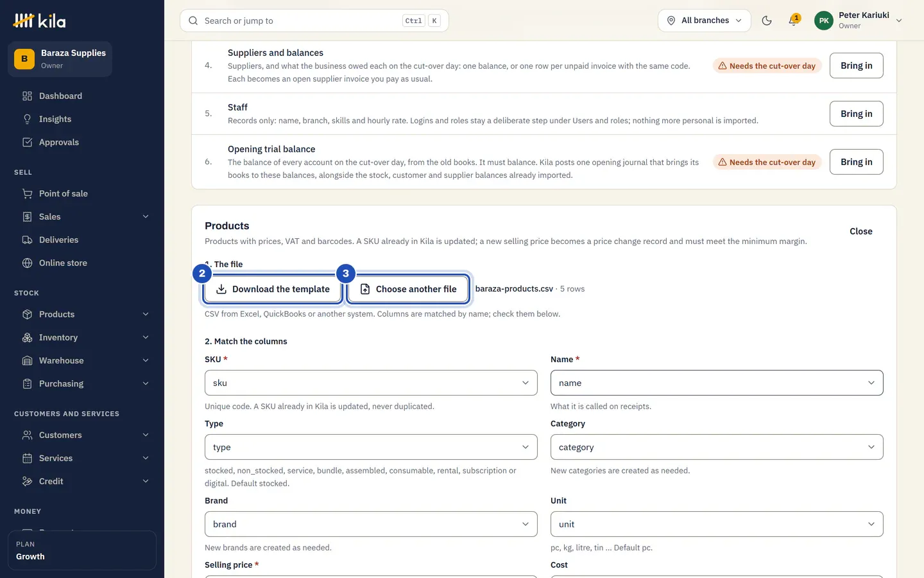Click the Products box icon in sidebar
Image resolution: width=924 pixels, height=578 pixels.
click(27, 314)
